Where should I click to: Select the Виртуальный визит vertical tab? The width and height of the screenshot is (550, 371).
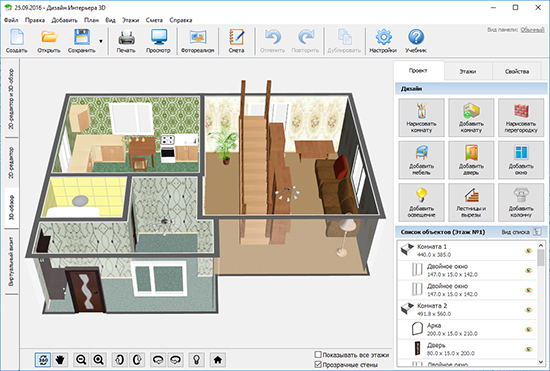[x=11, y=262]
